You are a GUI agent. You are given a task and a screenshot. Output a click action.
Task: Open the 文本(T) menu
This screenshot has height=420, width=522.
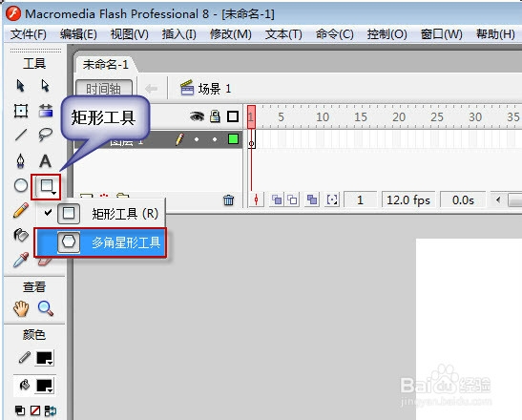[x=283, y=34]
